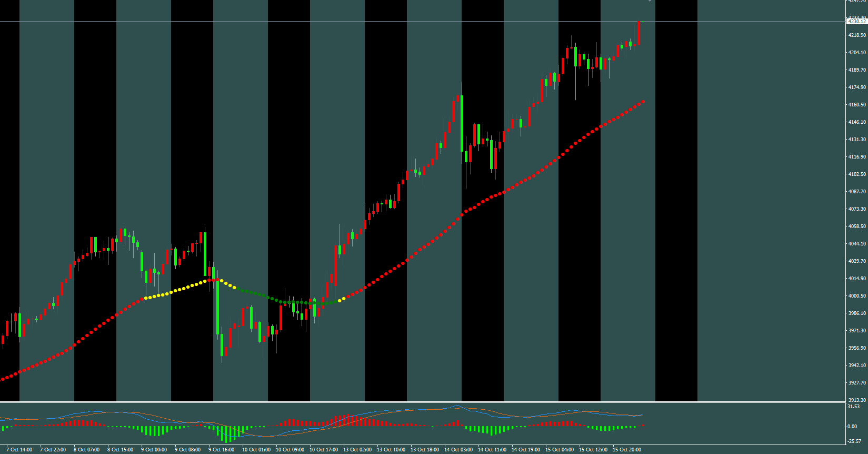Select the tall green candle near 14 Oct 03:00
This screenshot has height=454, width=868.
point(462,123)
